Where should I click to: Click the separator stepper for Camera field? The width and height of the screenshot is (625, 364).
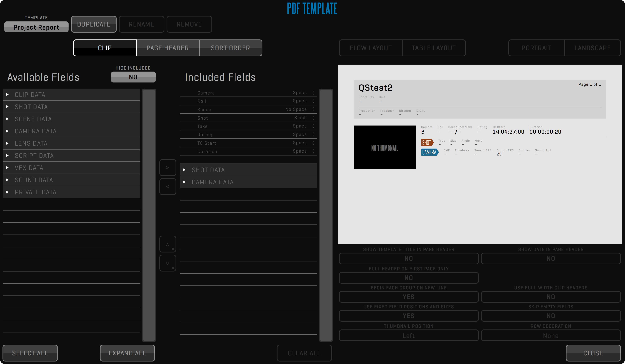pyautogui.click(x=313, y=93)
